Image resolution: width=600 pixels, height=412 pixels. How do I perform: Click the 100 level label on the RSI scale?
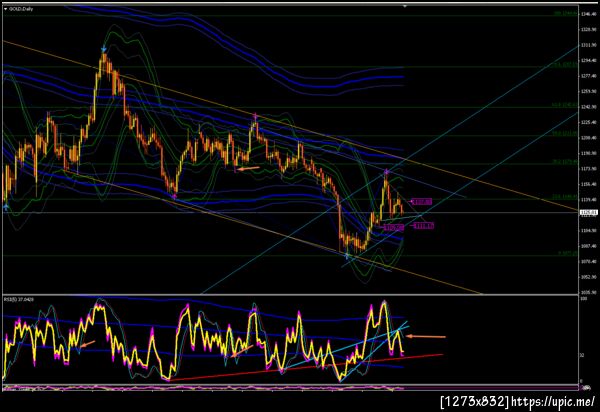584,298
